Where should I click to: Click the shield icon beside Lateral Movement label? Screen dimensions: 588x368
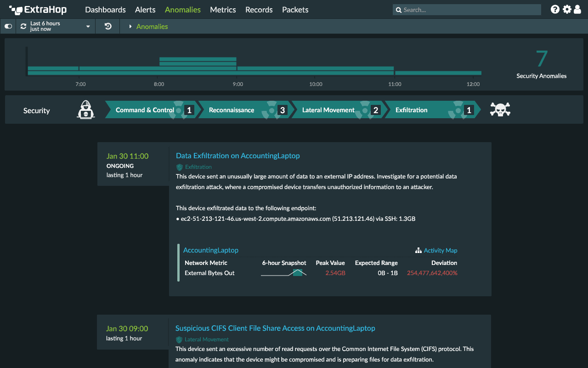tap(179, 339)
